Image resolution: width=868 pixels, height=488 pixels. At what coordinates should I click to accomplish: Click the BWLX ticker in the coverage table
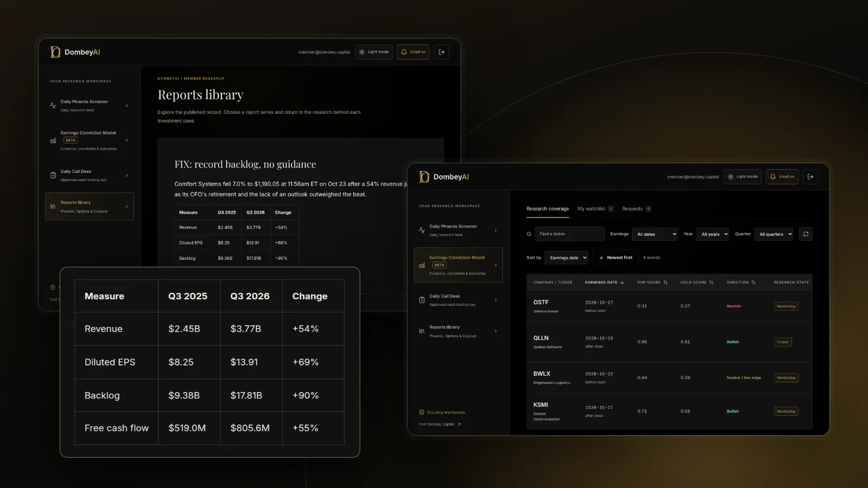coord(541,374)
